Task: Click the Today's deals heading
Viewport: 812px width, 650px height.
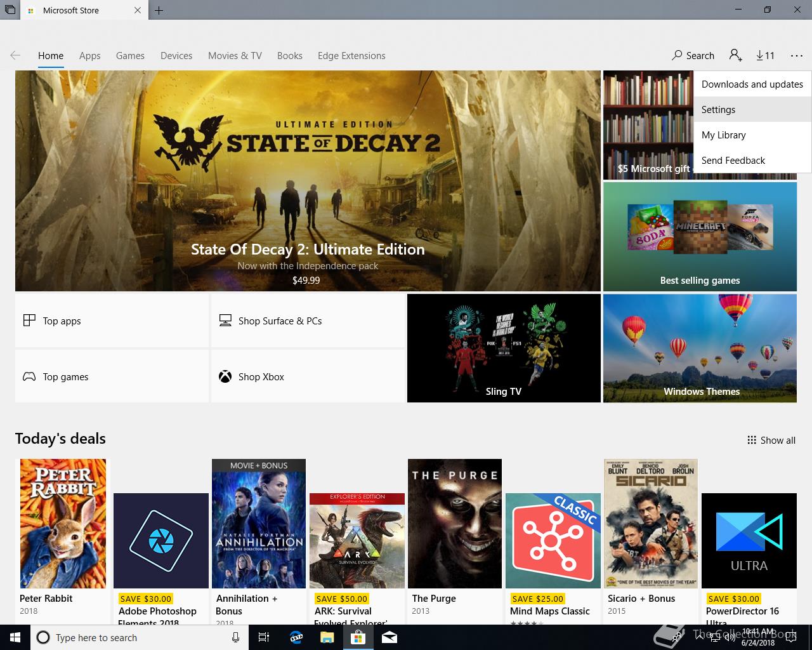Action: coord(60,439)
